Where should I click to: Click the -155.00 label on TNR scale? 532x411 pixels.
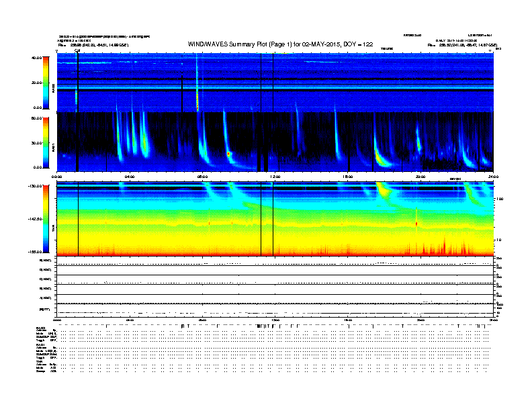35,252
